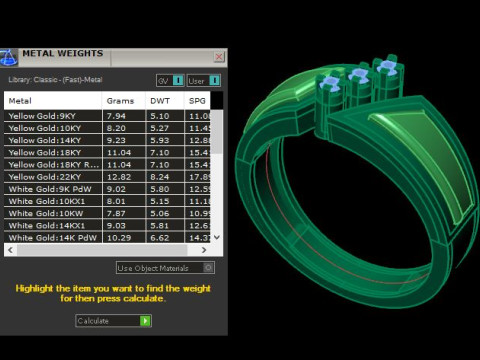The width and height of the screenshot is (480, 360).
Task: Click the 5.27 DWT cell
Action: [165, 128]
